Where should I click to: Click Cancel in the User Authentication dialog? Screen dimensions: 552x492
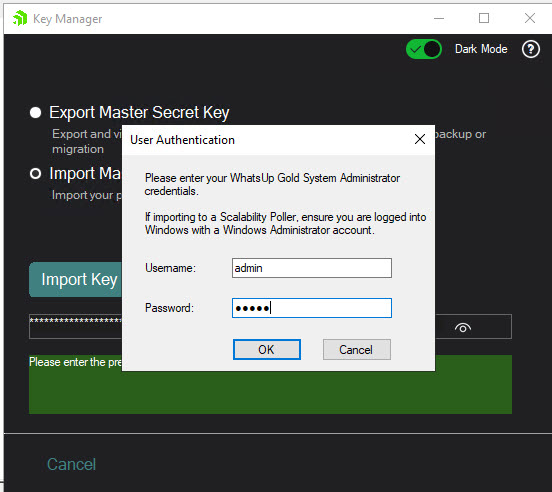357,349
